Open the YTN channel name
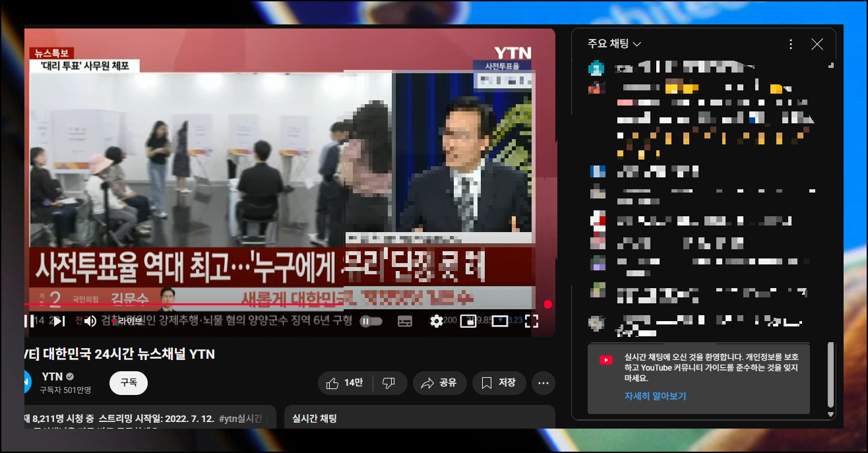 click(52, 377)
